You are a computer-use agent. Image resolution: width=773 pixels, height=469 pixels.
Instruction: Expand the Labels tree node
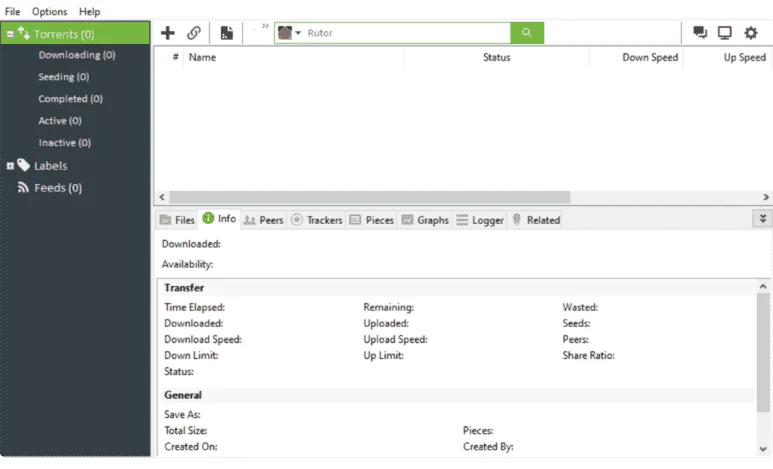tap(10, 166)
